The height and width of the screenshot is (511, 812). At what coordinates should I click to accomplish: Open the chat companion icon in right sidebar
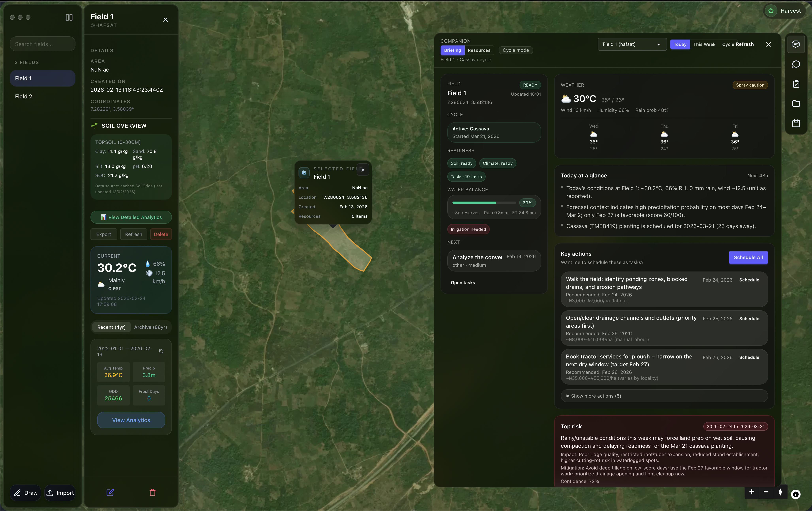796,64
